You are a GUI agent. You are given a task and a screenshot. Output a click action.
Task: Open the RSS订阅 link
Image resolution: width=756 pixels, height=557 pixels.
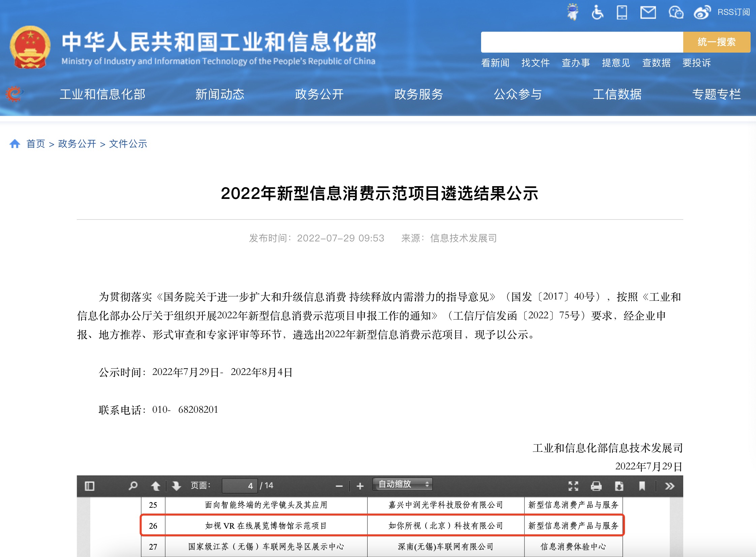tap(733, 12)
